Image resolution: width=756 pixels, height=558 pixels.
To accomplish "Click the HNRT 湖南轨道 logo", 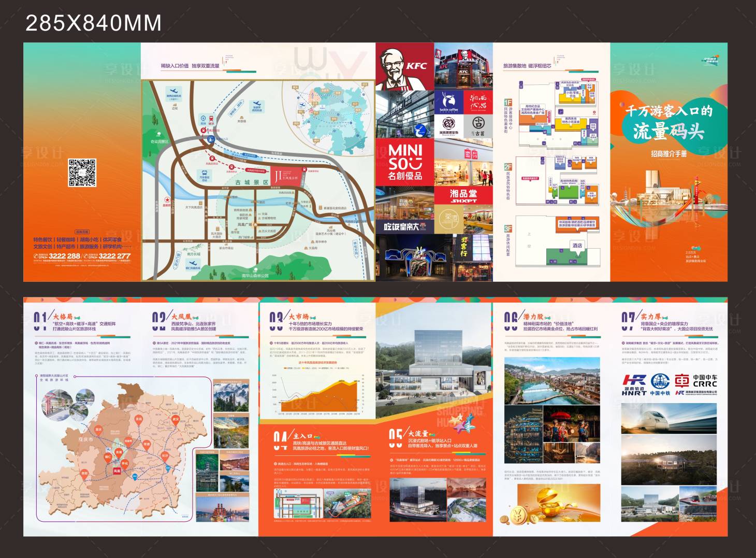I will (x=634, y=385).
